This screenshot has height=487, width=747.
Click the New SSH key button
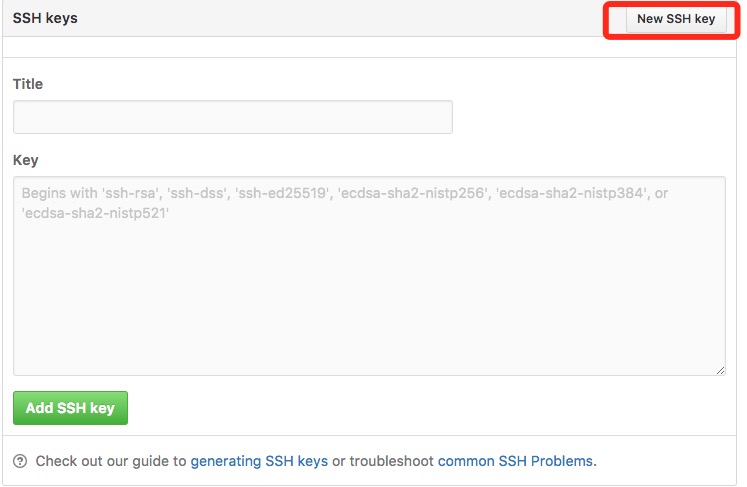(x=676, y=19)
